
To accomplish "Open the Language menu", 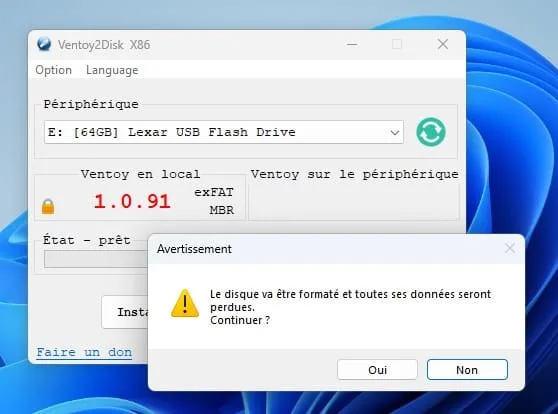I will click(112, 70).
